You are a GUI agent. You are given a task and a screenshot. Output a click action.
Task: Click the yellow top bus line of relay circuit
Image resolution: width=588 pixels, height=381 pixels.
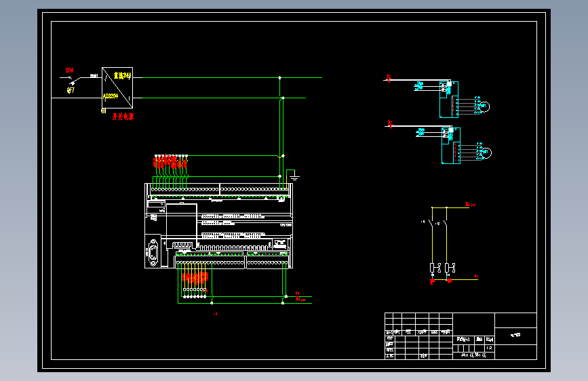(x=450, y=207)
